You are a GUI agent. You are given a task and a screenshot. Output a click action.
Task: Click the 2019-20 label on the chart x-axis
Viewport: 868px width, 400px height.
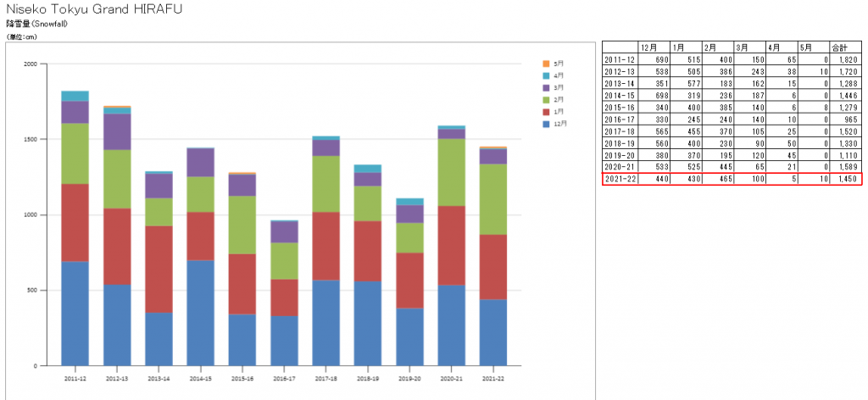click(x=409, y=379)
